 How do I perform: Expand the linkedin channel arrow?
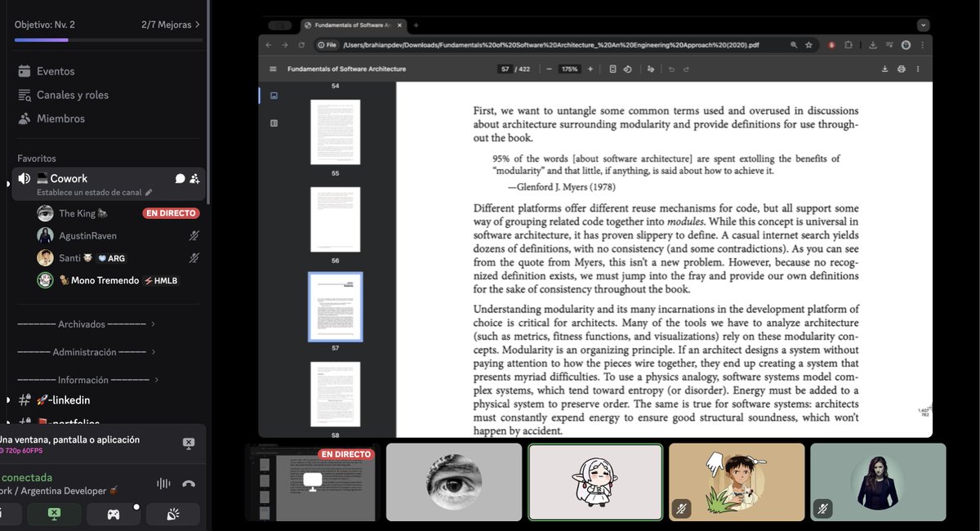(x=7, y=400)
